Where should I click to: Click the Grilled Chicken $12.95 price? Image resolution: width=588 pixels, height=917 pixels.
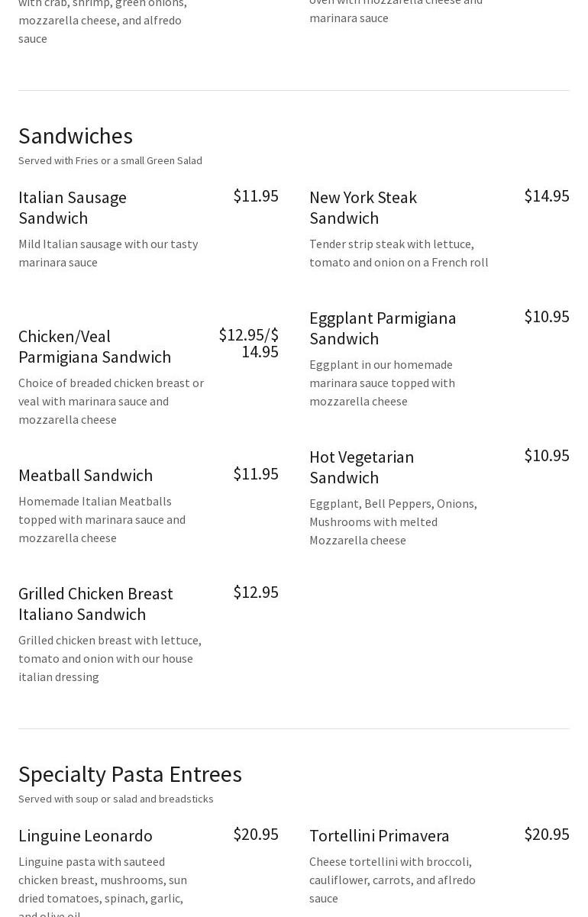point(256,592)
